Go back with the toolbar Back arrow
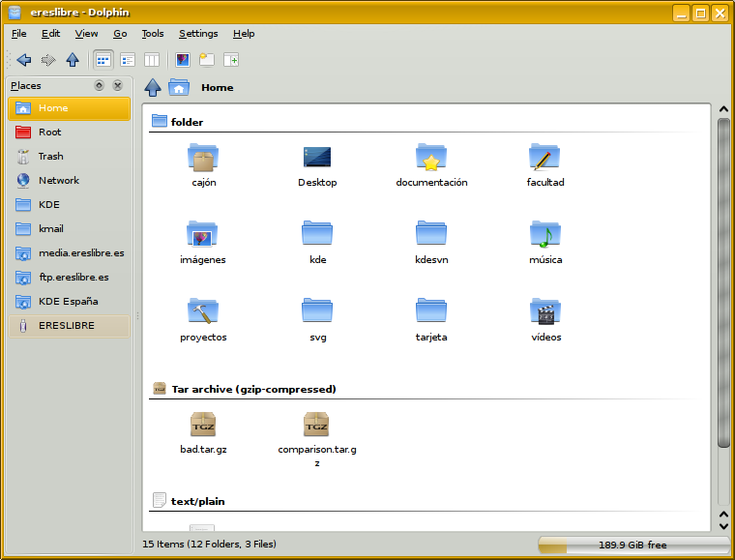This screenshot has width=735, height=560. (x=24, y=60)
